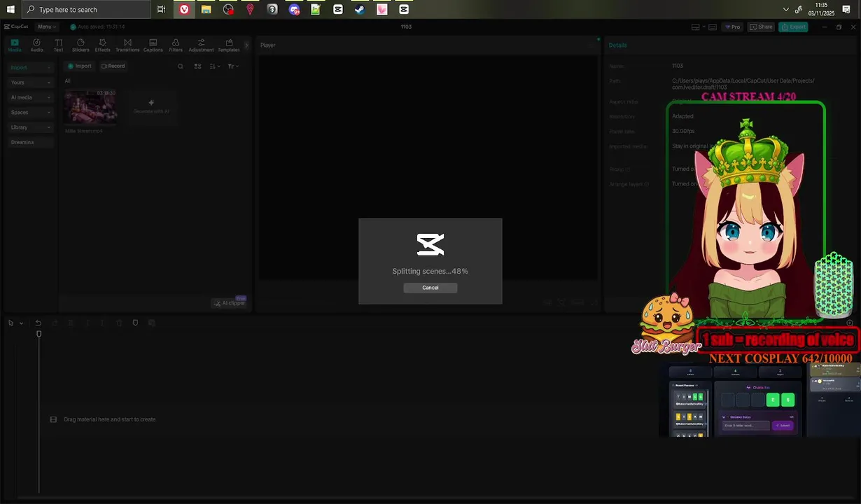Viewport: 861px width, 504px height.
Task: Open the Effects tab
Action: point(103,45)
